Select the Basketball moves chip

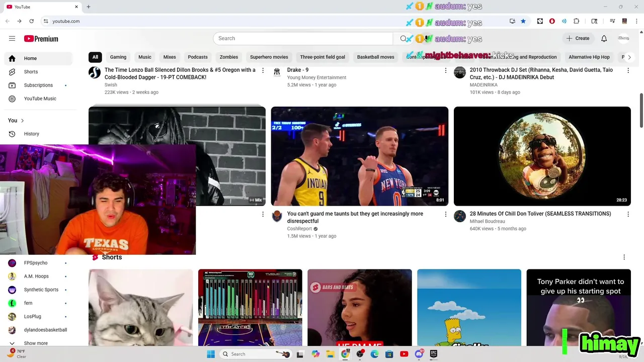(x=376, y=57)
